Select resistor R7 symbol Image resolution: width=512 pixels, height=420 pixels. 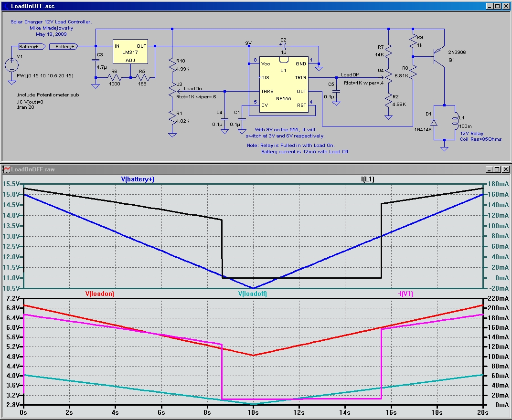[x=388, y=51]
